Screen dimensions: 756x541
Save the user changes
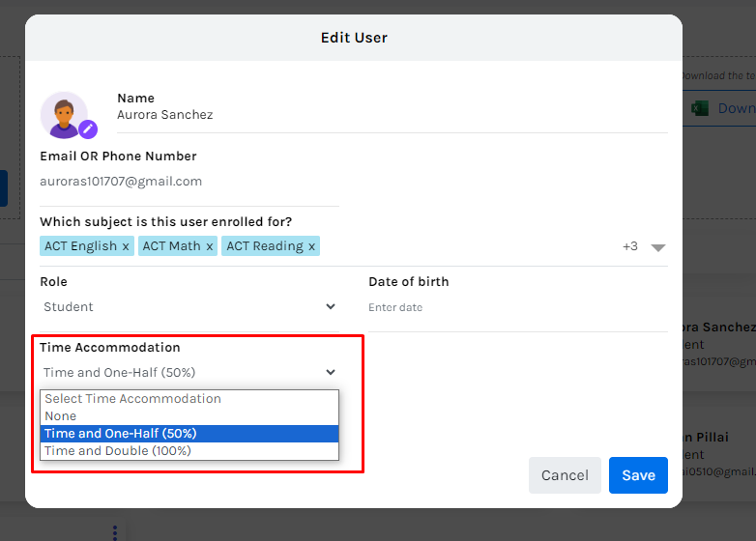point(638,475)
